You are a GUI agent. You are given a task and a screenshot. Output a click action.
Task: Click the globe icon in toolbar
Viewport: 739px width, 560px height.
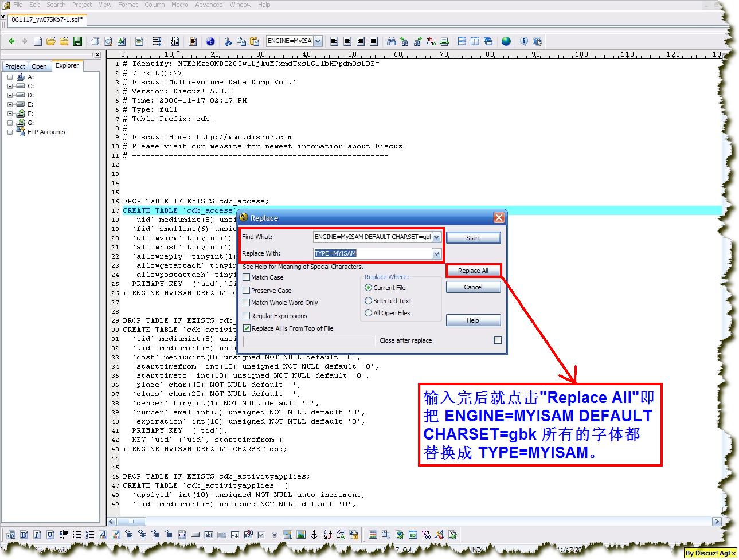click(506, 41)
